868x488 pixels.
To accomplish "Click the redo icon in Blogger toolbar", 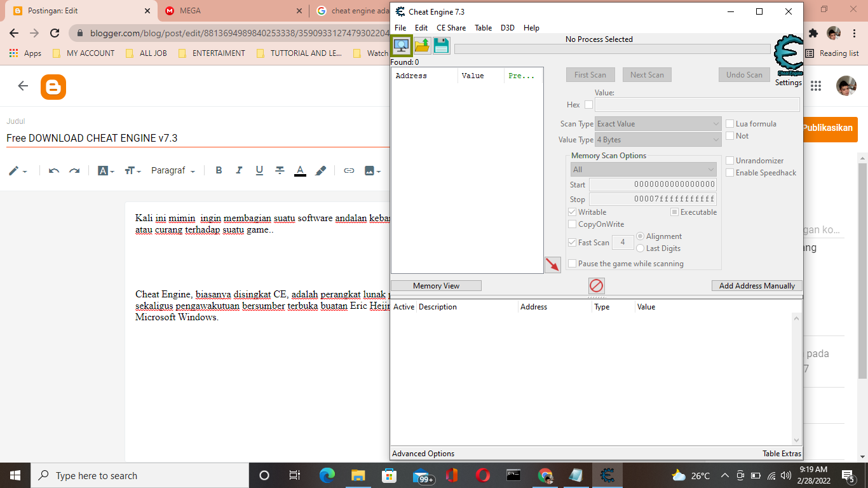I will pos(74,170).
